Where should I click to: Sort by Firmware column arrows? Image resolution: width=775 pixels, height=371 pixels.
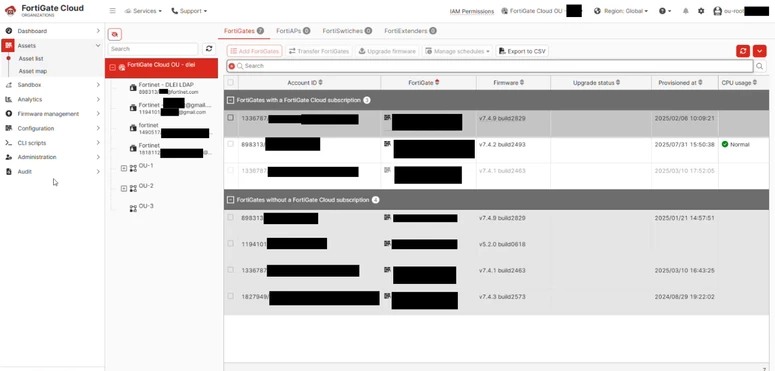tap(522, 82)
